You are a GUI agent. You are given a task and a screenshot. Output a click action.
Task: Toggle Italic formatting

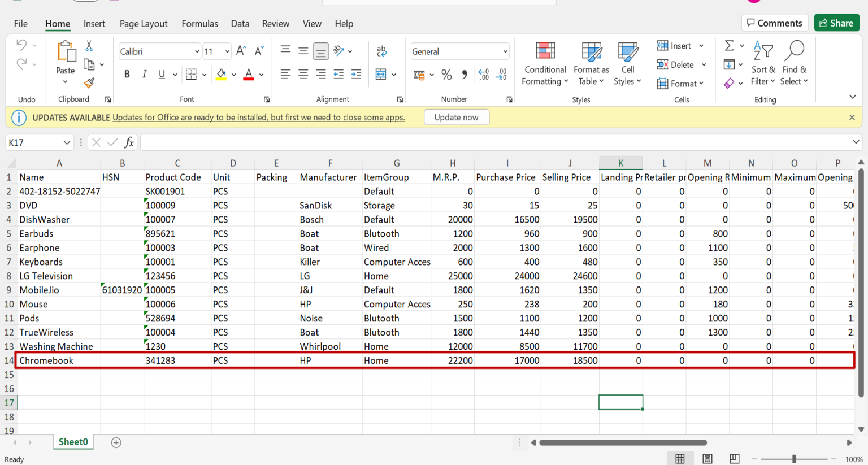click(x=144, y=74)
